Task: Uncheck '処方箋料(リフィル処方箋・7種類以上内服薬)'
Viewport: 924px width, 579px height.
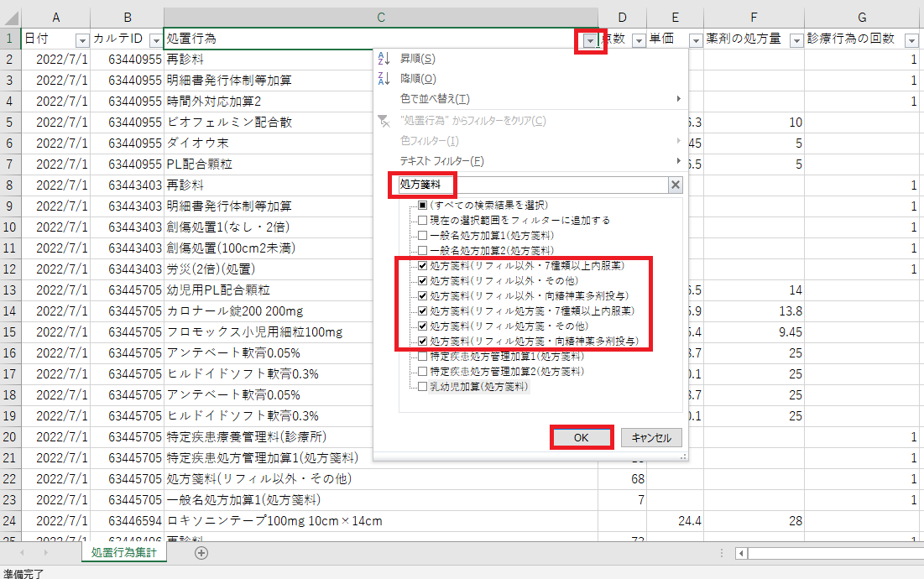Action: tap(422, 311)
